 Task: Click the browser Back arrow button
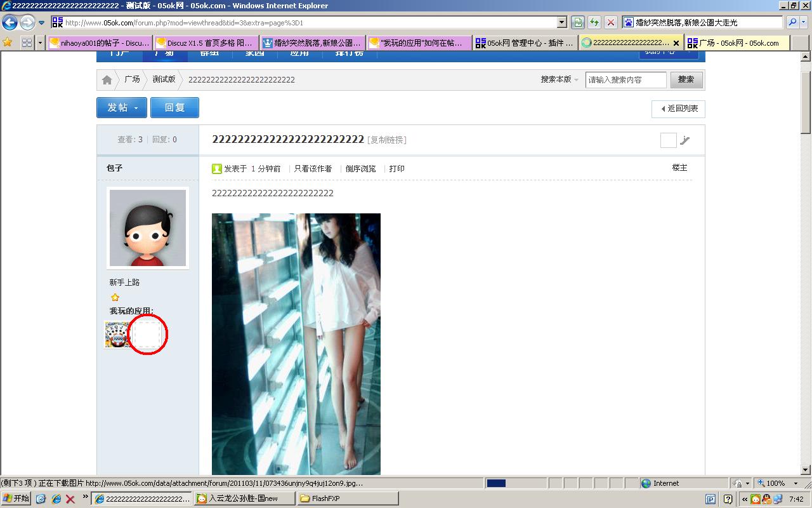click(x=10, y=23)
